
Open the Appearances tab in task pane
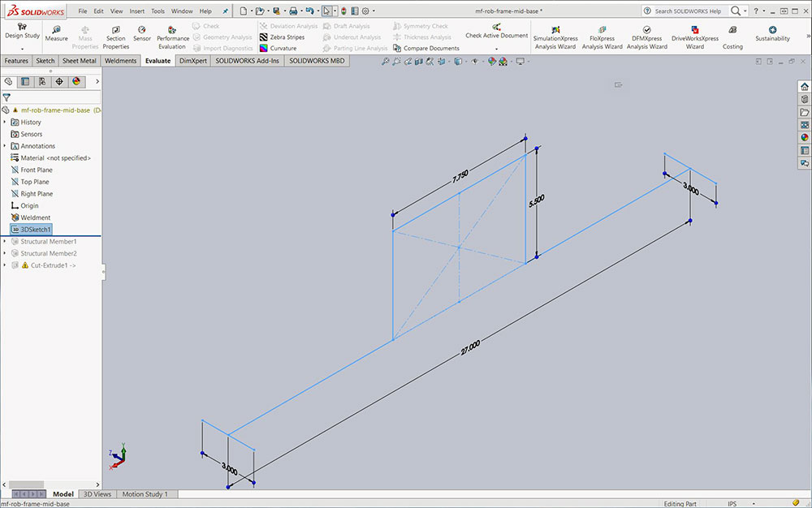[x=804, y=137]
